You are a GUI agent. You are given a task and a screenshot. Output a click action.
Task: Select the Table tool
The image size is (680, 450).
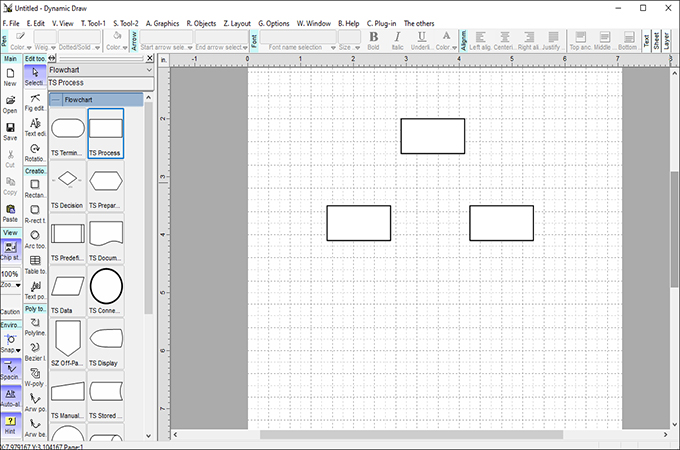pyautogui.click(x=35, y=265)
